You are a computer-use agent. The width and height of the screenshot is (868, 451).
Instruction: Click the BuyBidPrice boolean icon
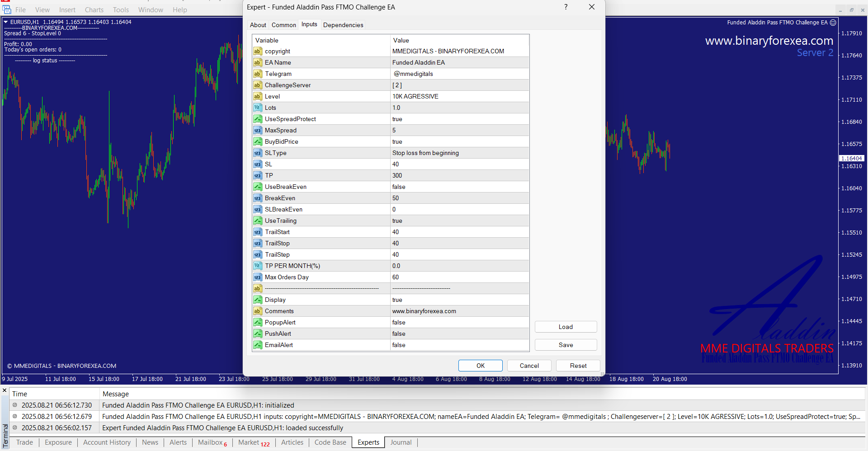click(x=258, y=142)
